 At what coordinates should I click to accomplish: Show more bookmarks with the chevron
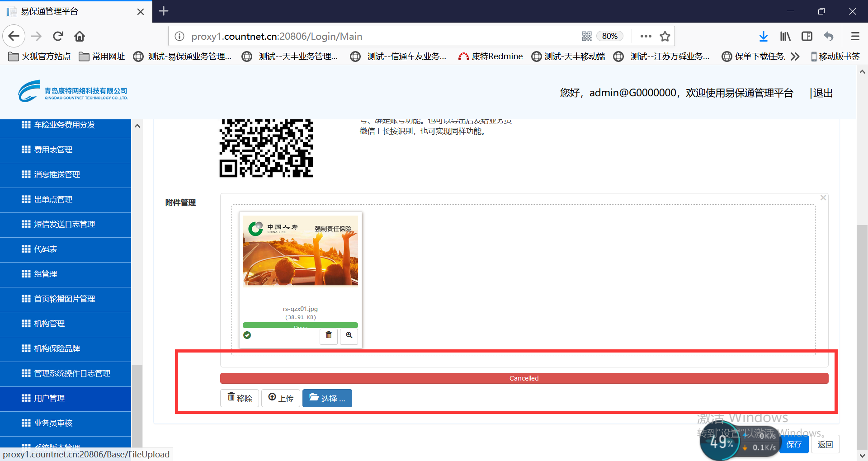coord(795,56)
